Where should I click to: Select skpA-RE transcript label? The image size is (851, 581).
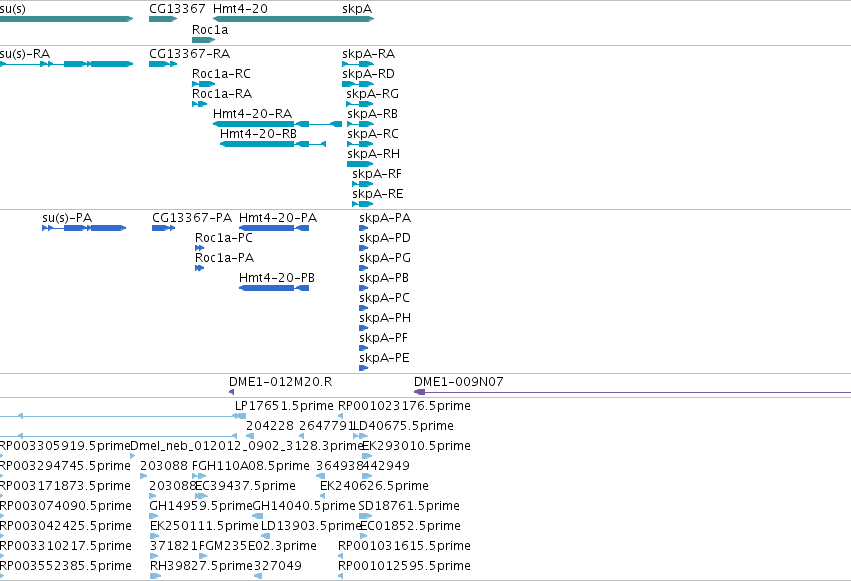tap(377, 194)
